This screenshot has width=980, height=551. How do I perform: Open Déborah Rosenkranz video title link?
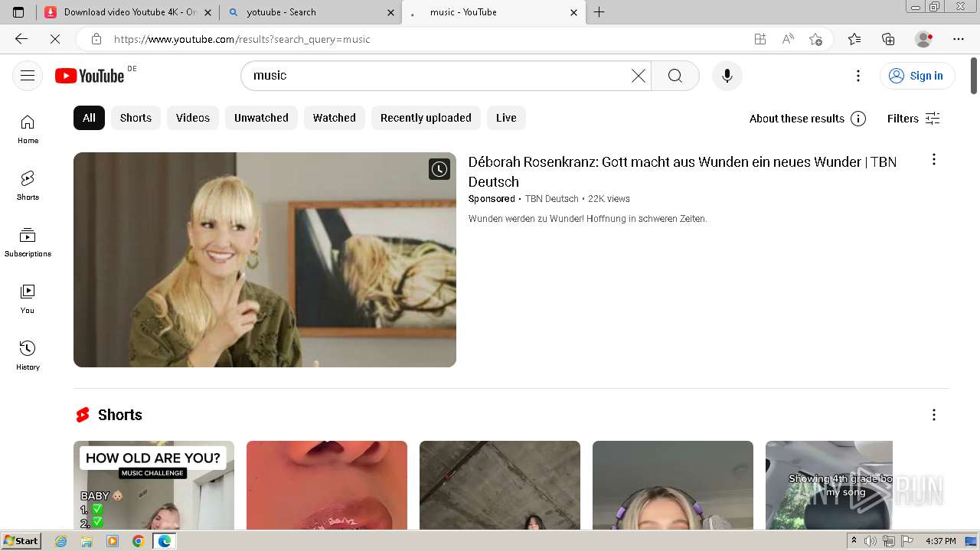682,171
